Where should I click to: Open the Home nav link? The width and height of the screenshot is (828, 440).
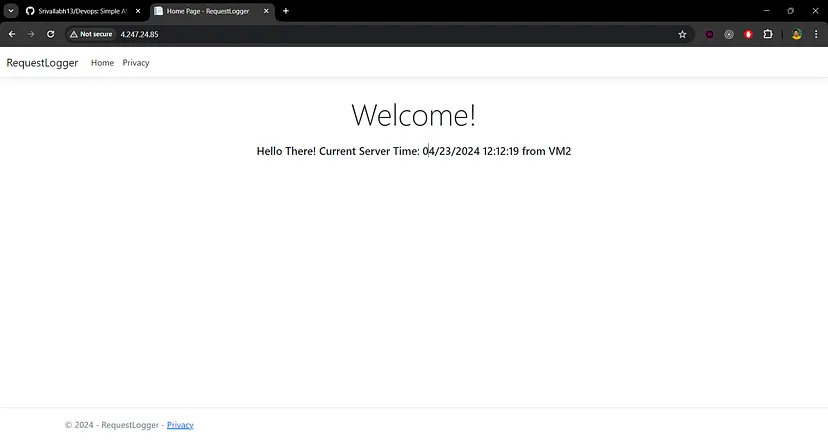102,63
